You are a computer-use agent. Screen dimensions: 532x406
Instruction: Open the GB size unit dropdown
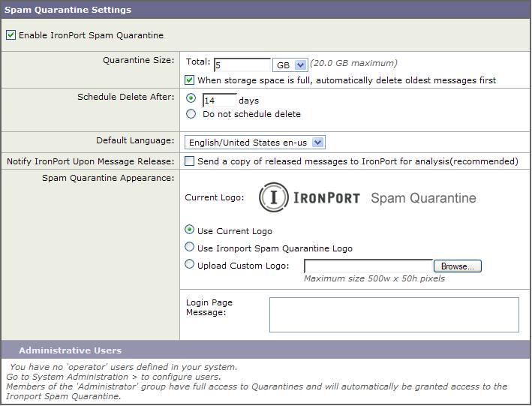click(290, 65)
